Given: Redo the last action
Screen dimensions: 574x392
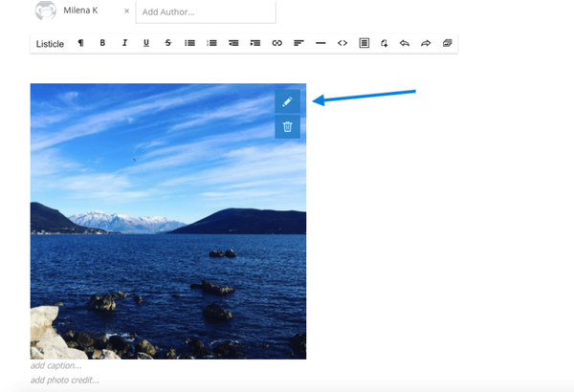Looking at the screenshot, I should [426, 44].
